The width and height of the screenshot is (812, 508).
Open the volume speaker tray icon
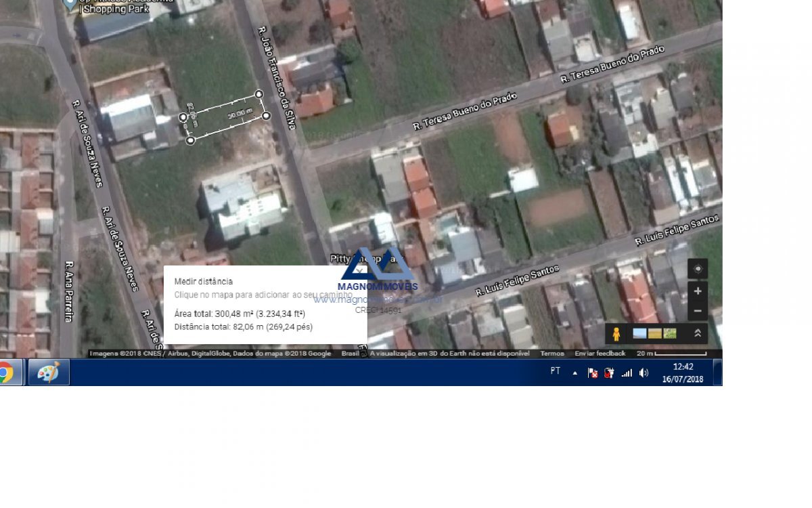click(x=644, y=373)
